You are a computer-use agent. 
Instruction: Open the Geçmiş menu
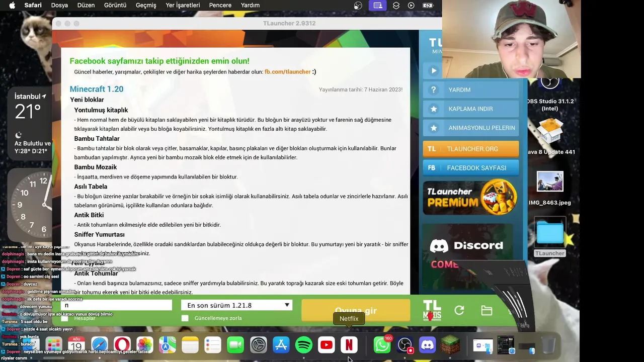[x=146, y=6]
